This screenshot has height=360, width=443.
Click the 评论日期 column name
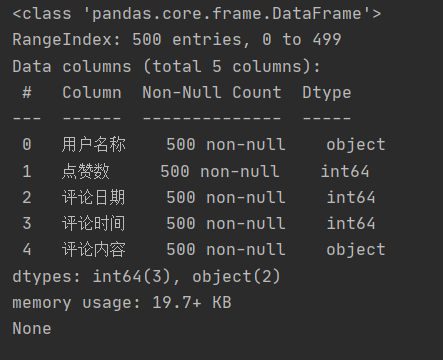coord(94,197)
